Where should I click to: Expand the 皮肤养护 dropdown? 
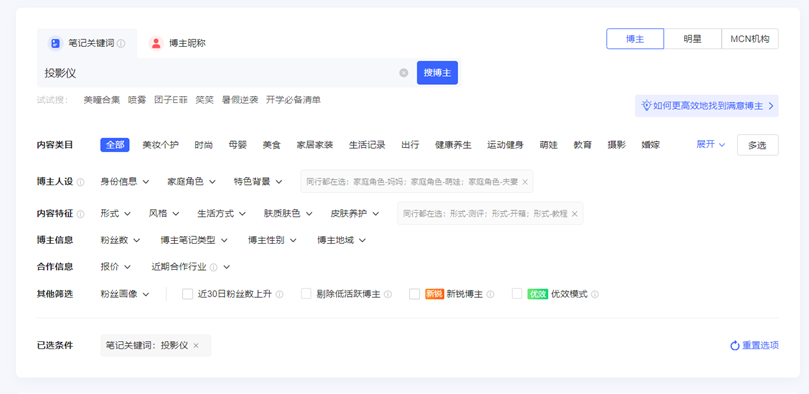(x=355, y=213)
